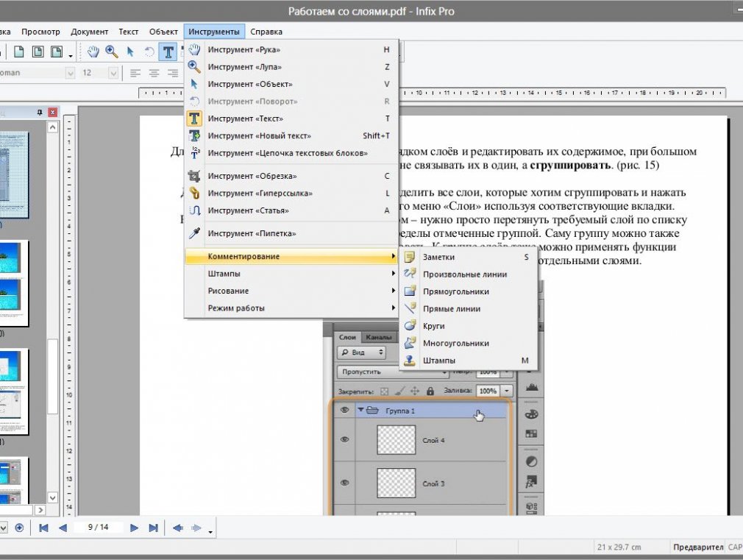743x560 pixels.
Task: Choose Инструмент «Цепочка текстовых блоков»
Action: tap(291, 153)
